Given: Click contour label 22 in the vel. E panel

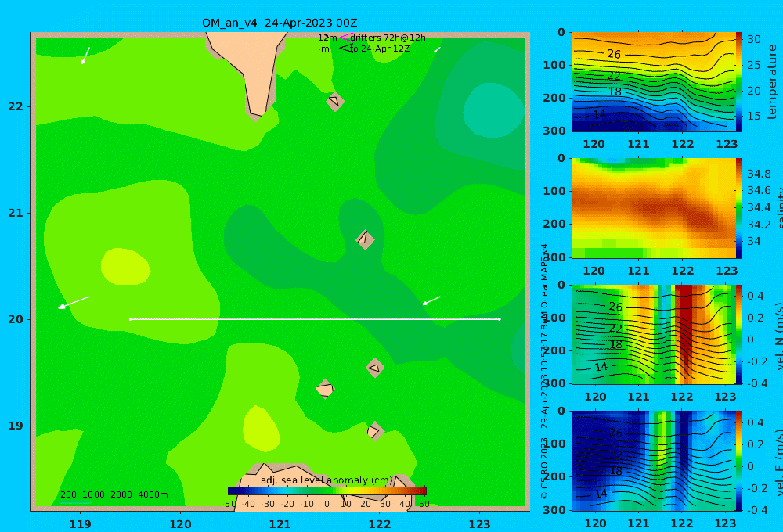Looking at the screenshot, I should tap(615, 455).
